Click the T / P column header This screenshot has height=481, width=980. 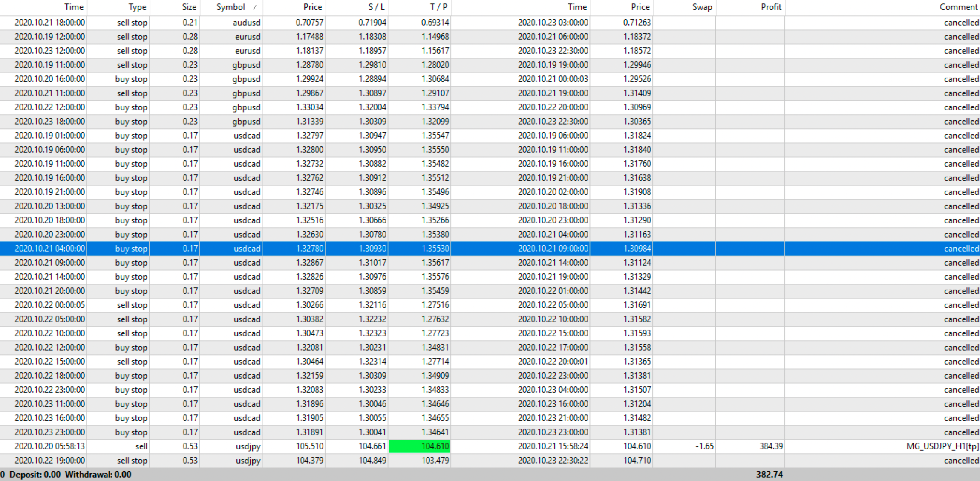(x=438, y=7)
